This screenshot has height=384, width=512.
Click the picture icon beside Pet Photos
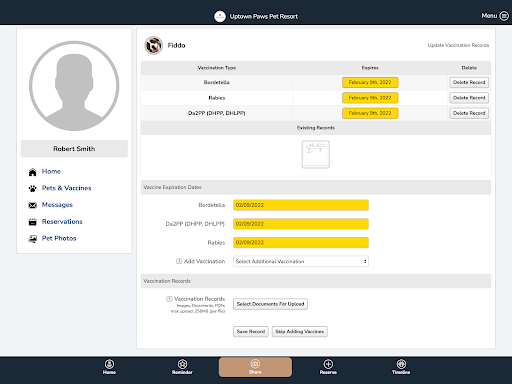pyautogui.click(x=32, y=239)
